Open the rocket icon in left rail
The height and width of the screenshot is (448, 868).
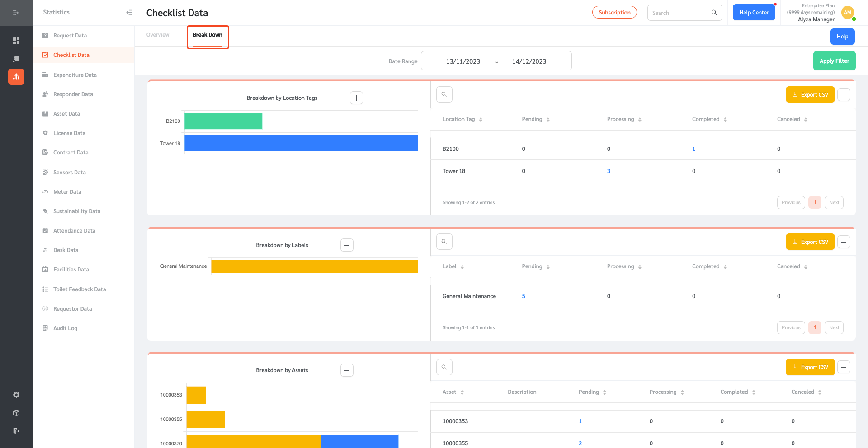pos(16,59)
